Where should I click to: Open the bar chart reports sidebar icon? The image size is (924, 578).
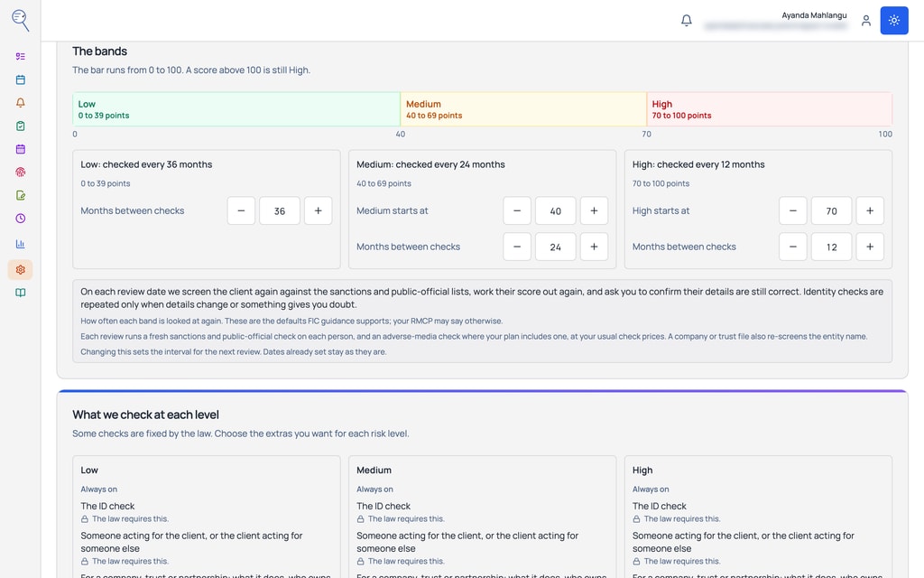tap(20, 244)
